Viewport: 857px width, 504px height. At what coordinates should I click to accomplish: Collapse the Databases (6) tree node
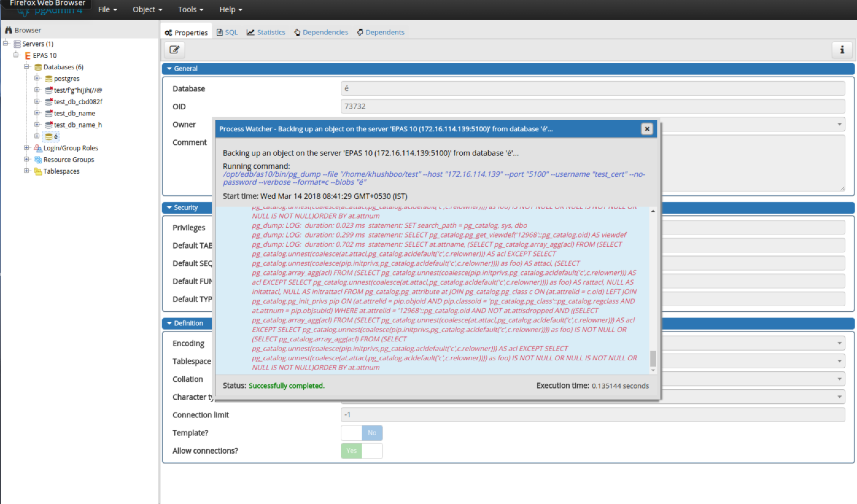click(x=26, y=67)
